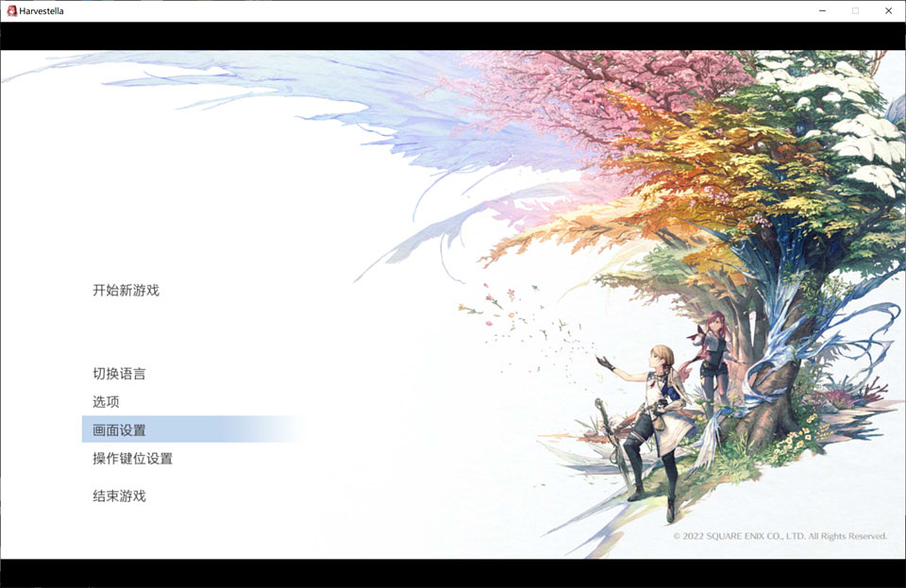
Task: Open the 选项 options entry
Action: 106,401
